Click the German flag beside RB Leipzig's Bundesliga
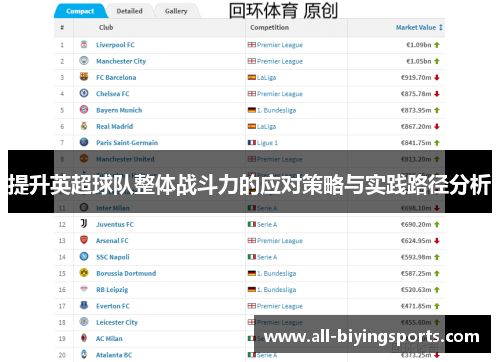This screenshot has width=500, height=362. 252,290
